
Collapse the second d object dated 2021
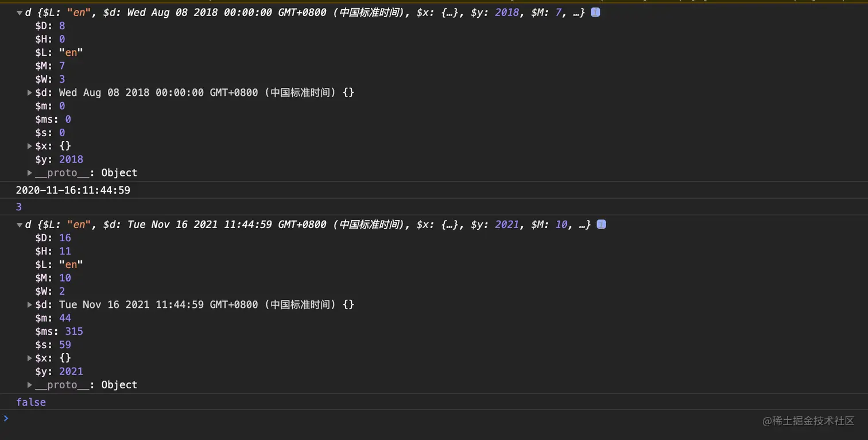(x=20, y=225)
